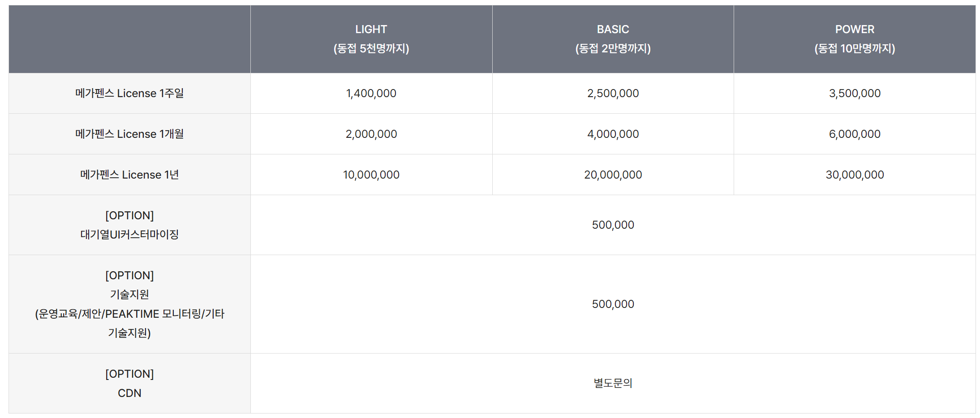Image resolution: width=980 pixels, height=418 pixels.
Task: Select the 2,000,000 LIGHT monthly price
Action: pyautogui.click(x=371, y=134)
